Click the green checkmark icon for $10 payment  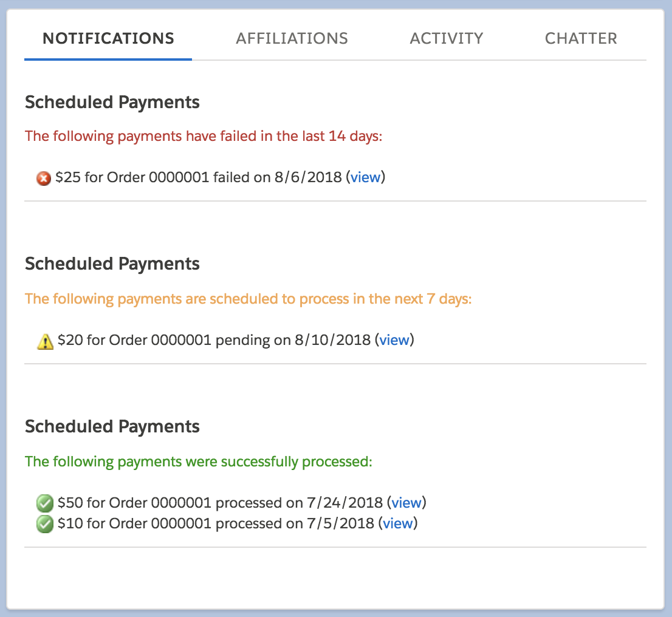coord(45,524)
